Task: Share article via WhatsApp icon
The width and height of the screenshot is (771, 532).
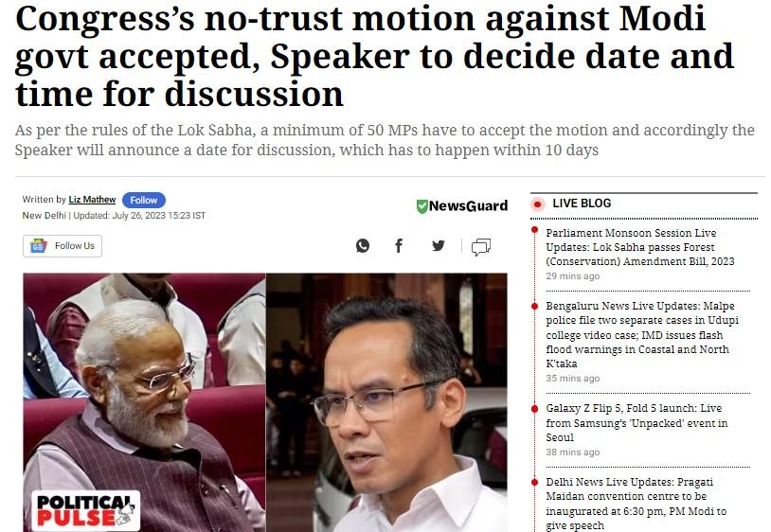Action: click(363, 245)
